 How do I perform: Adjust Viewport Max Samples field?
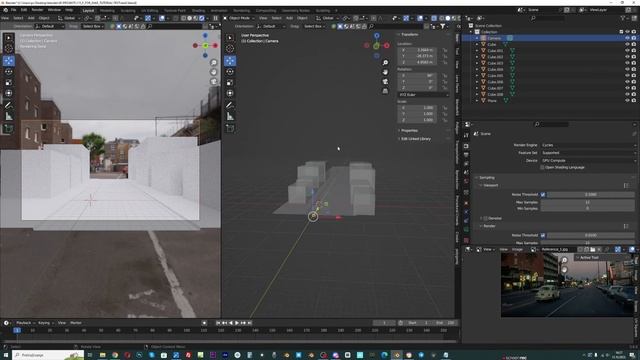[588, 202]
